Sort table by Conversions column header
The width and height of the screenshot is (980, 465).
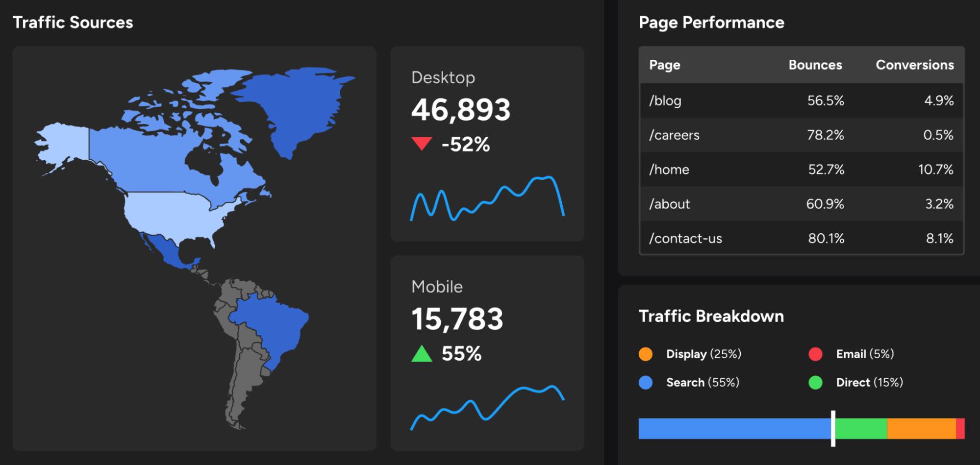click(x=914, y=65)
